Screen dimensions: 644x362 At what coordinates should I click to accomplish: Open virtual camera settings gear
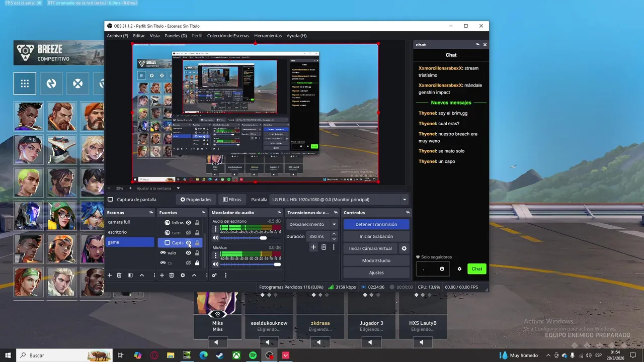[x=404, y=248]
